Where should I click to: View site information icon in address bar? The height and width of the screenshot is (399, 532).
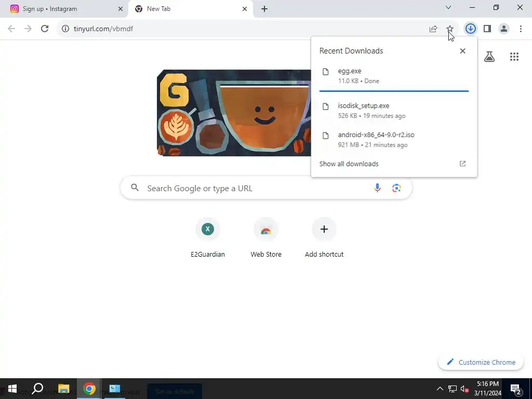(x=65, y=29)
